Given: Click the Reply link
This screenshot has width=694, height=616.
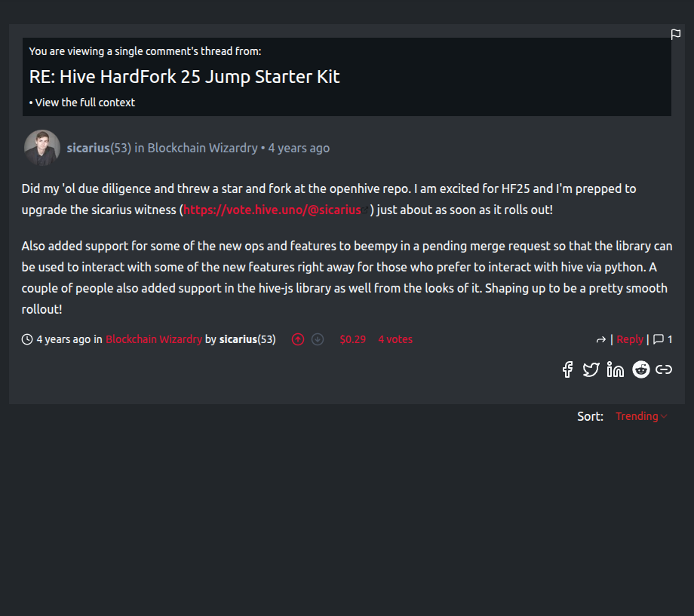Looking at the screenshot, I should coord(630,339).
